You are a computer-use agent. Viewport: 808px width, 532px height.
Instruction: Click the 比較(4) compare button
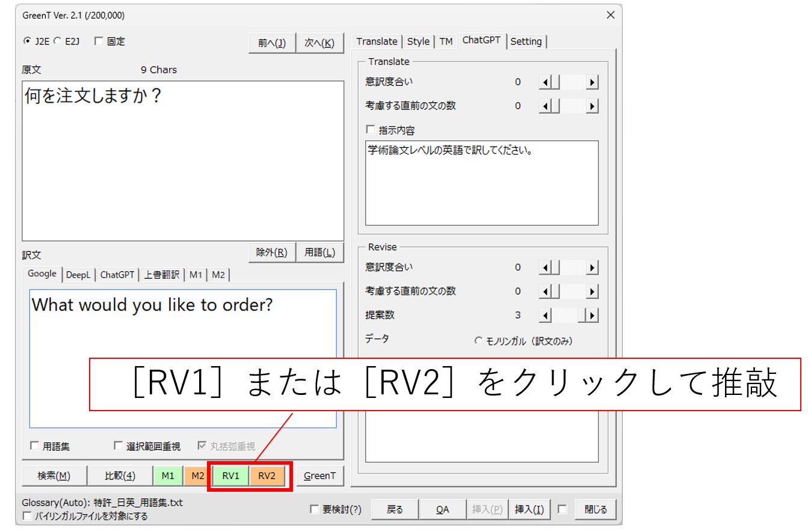click(120, 476)
